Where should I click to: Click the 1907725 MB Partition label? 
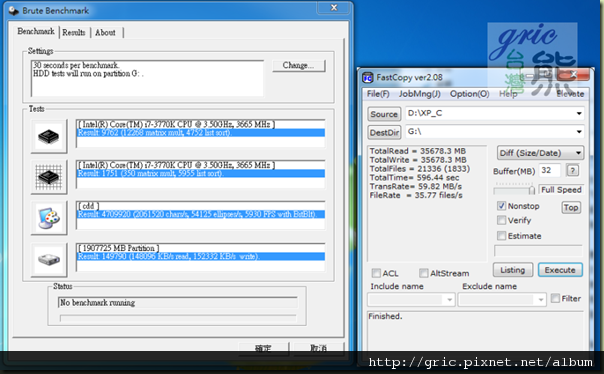pos(119,248)
